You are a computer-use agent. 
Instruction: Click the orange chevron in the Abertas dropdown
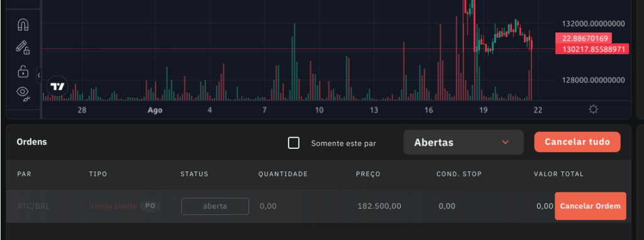(506, 143)
